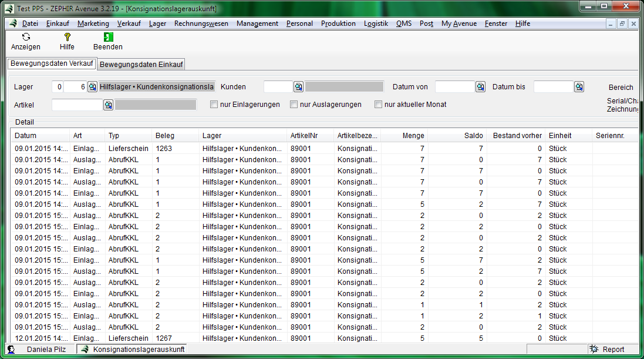
Task: Click the Kunden number input field
Action: 278,87
